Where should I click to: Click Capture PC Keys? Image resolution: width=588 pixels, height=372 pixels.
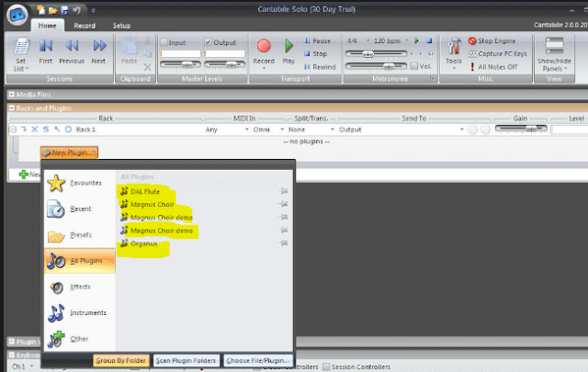[x=497, y=54]
